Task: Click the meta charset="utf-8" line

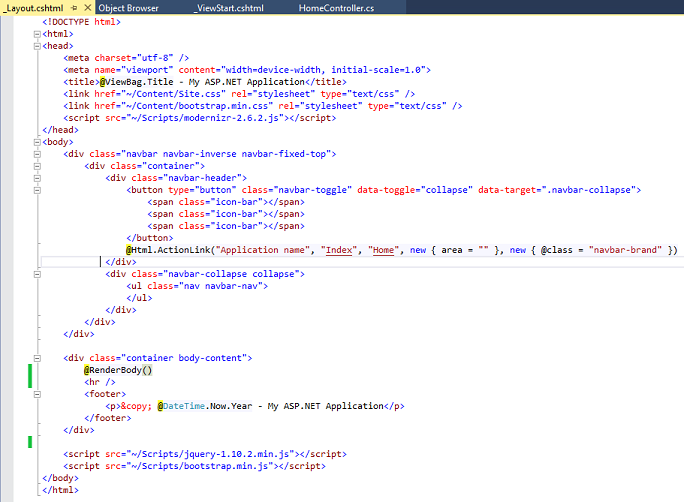Action: coord(126,58)
